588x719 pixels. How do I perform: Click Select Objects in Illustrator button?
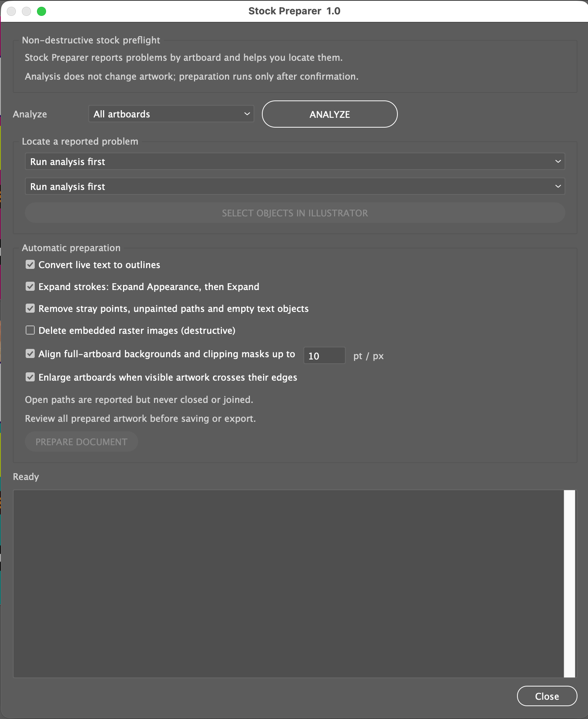coord(295,213)
